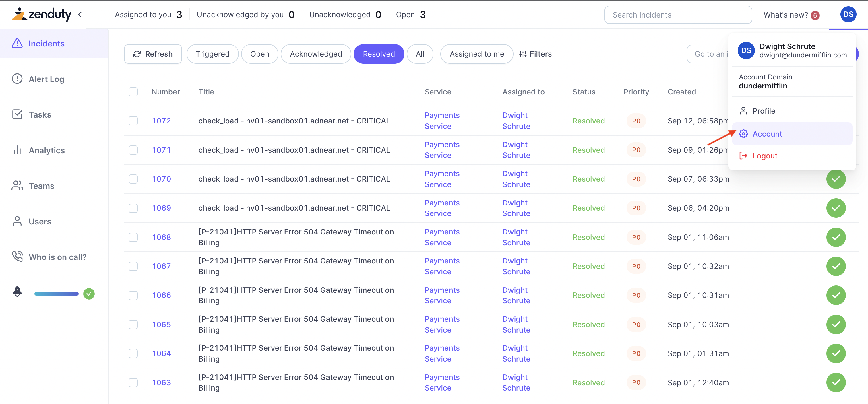This screenshot has height=404, width=868.
Task: Open the Alert Log sidebar icon
Action: pyautogui.click(x=17, y=79)
